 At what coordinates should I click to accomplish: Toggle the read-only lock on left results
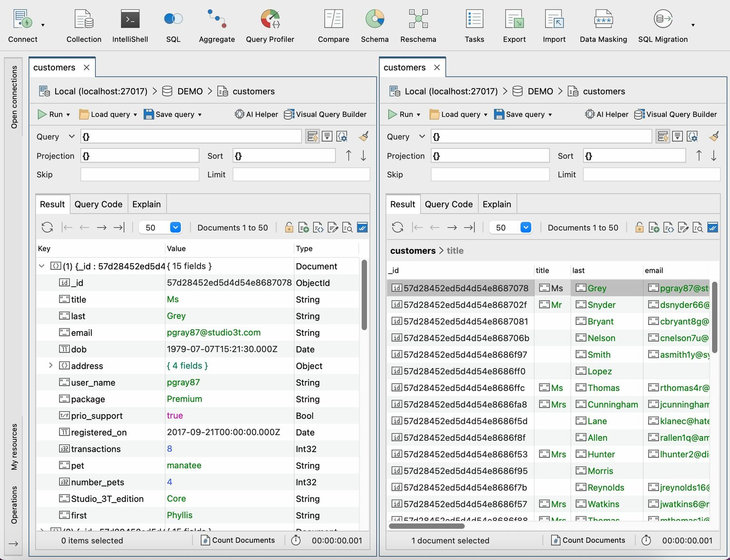[289, 227]
